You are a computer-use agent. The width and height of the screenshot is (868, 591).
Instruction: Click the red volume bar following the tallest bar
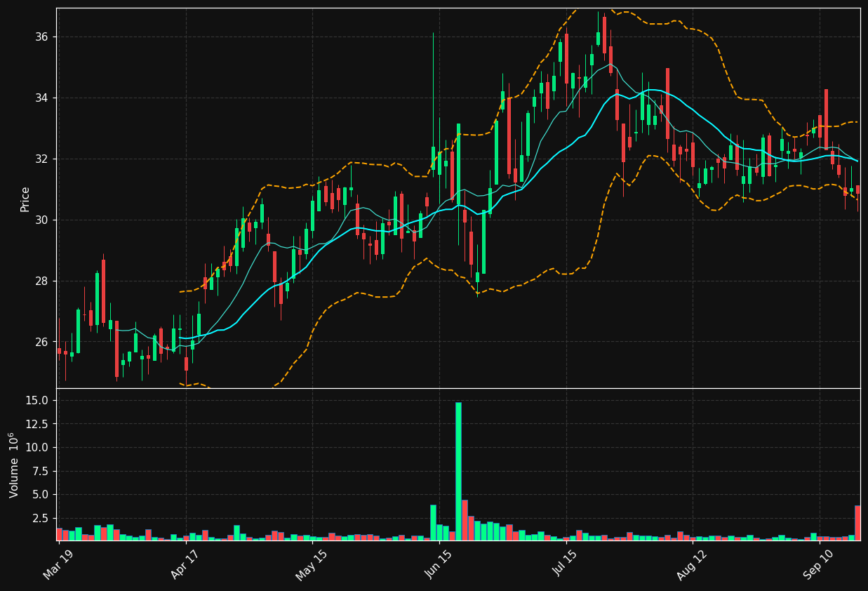[465, 520]
